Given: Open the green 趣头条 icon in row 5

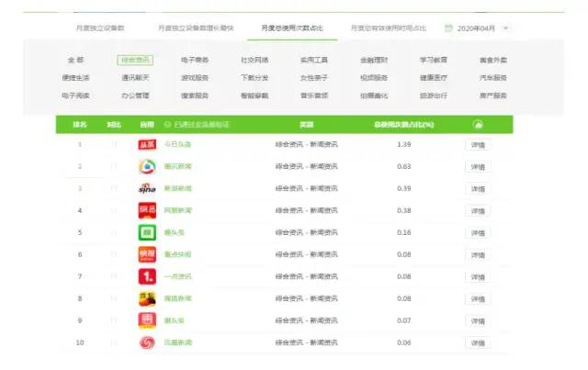Looking at the screenshot, I should [147, 232].
